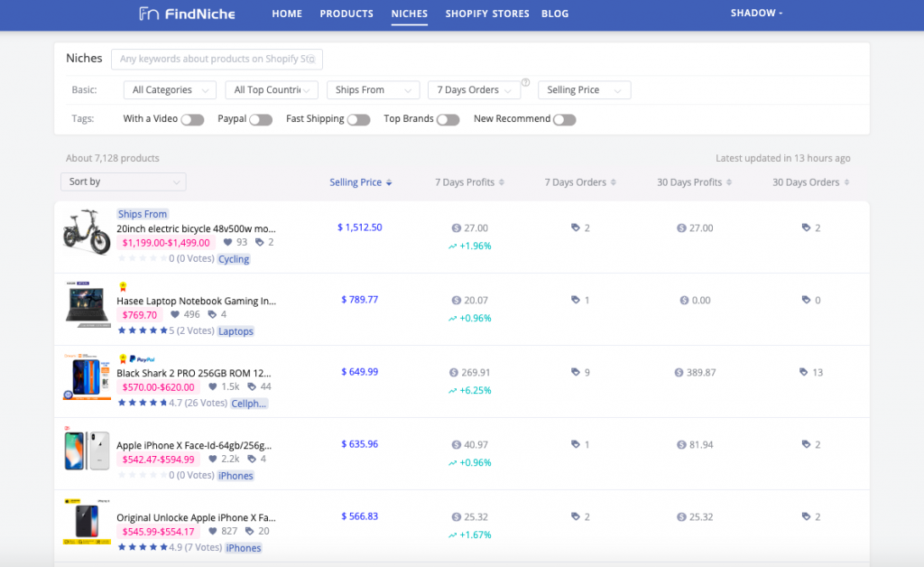The width and height of the screenshot is (924, 567).
Task: Open the Black Shark 2 PRO product link
Action: [194, 373]
